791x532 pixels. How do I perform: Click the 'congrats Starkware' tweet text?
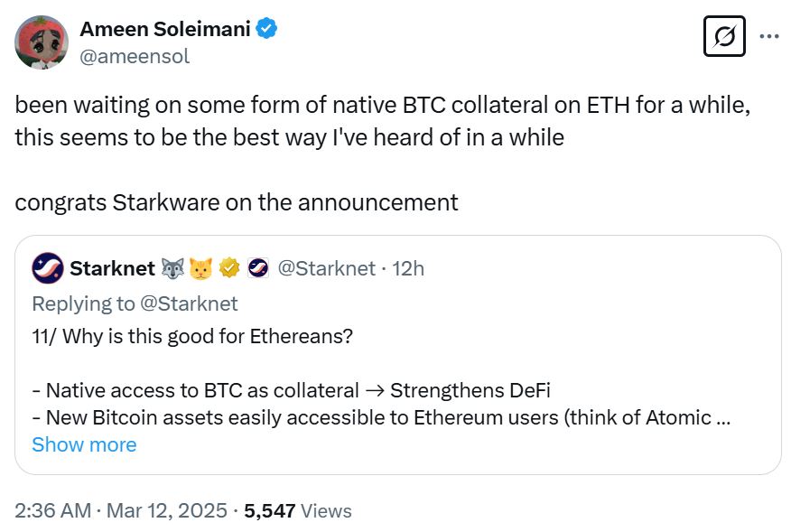pyautogui.click(x=237, y=201)
